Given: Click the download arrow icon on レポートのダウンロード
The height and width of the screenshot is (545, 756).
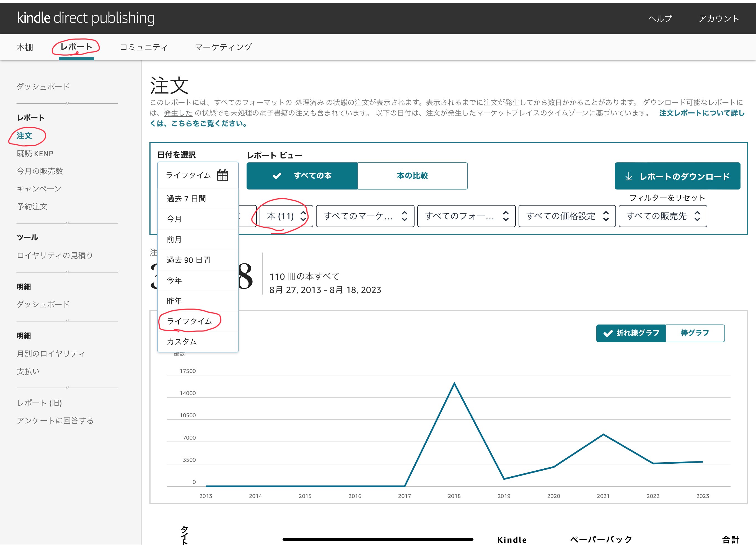Looking at the screenshot, I should pos(629,177).
